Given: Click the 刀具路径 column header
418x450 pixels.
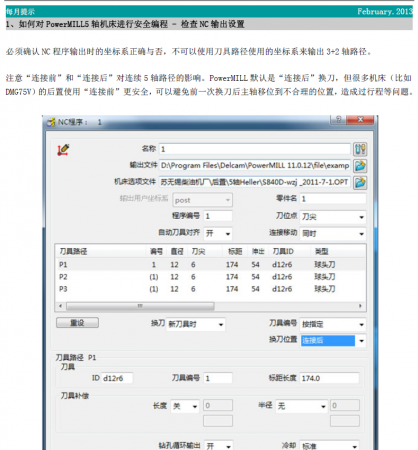Looking at the screenshot, I should (73, 251).
